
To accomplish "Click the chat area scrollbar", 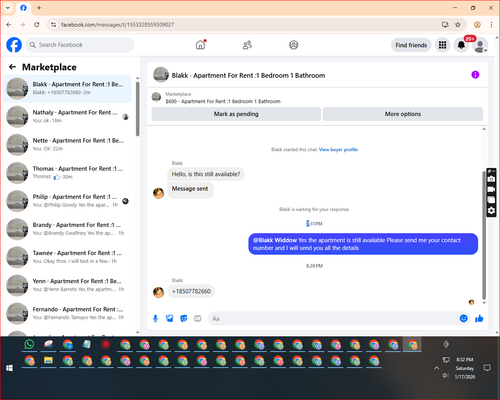I will click(484, 235).
